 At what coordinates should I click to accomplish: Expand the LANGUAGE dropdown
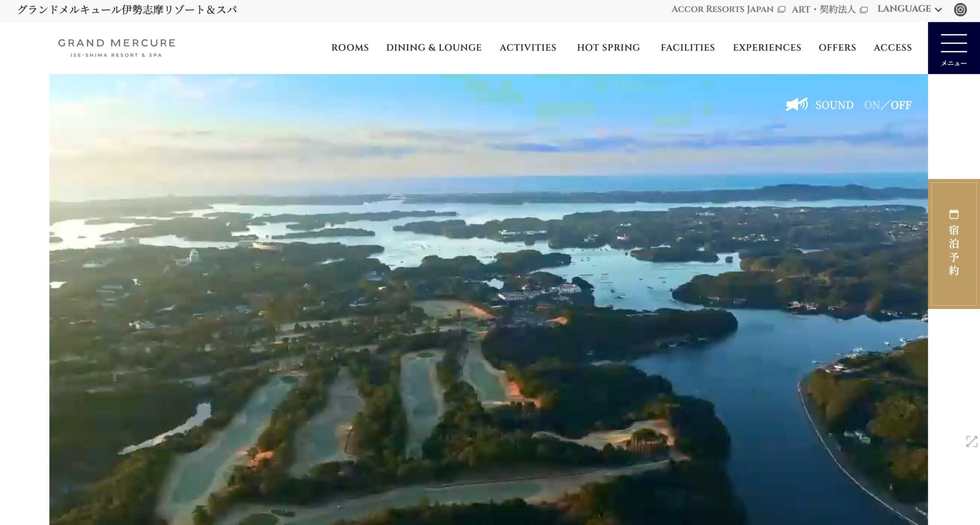[x=903, y=9]
